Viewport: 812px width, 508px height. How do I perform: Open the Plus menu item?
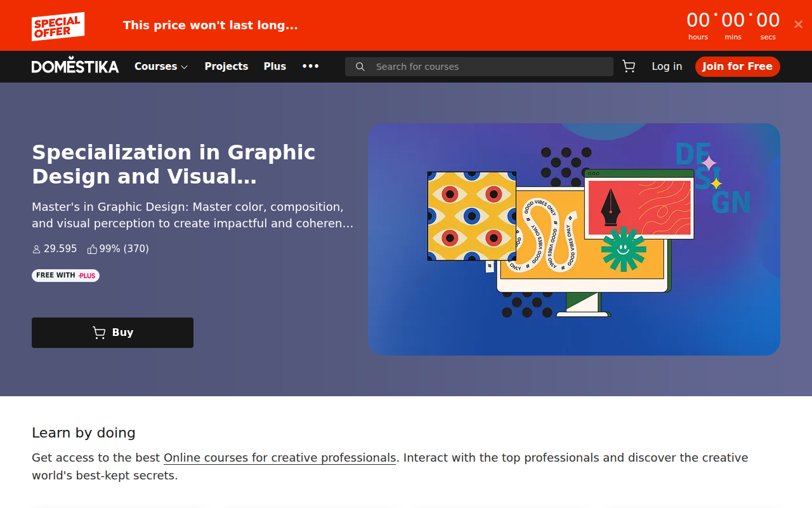pyautogui.click(x=275, y=66)
